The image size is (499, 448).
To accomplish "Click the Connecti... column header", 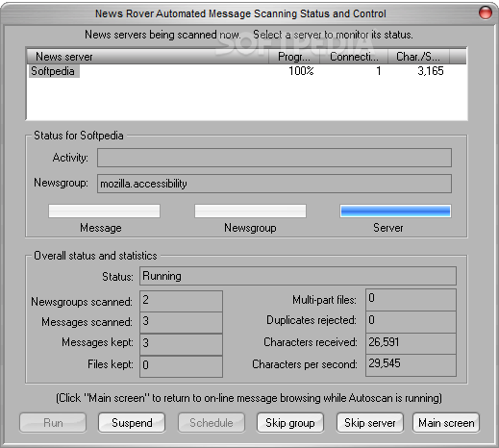I will 354,57.
